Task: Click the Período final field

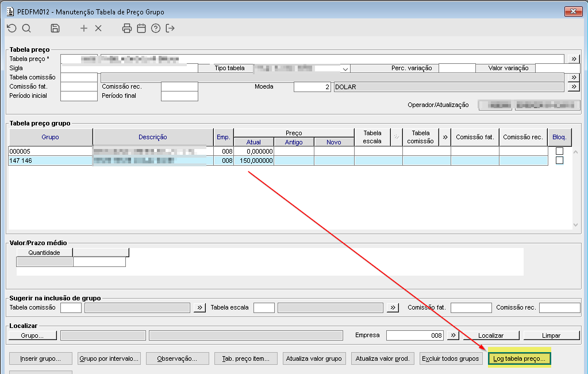Action: 180,96
